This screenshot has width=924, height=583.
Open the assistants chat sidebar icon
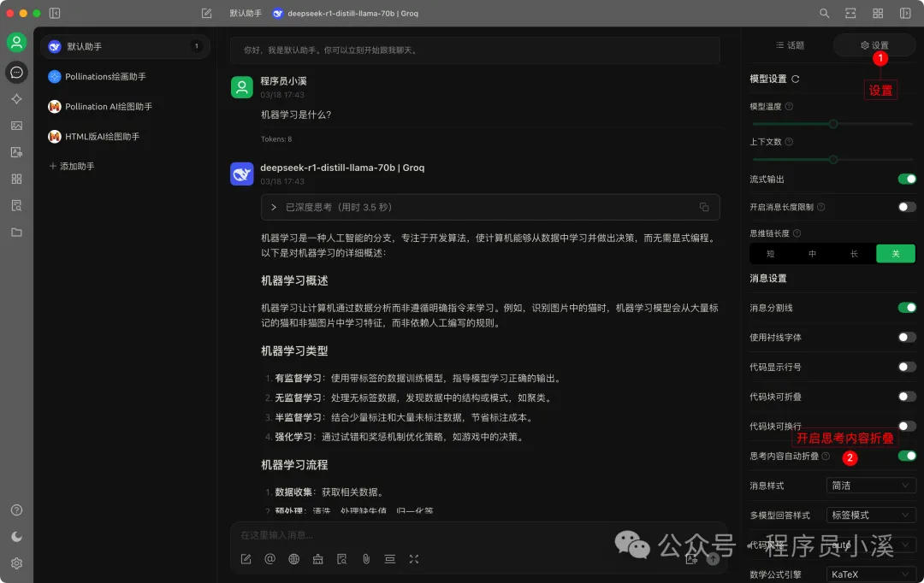pos(16,72)
